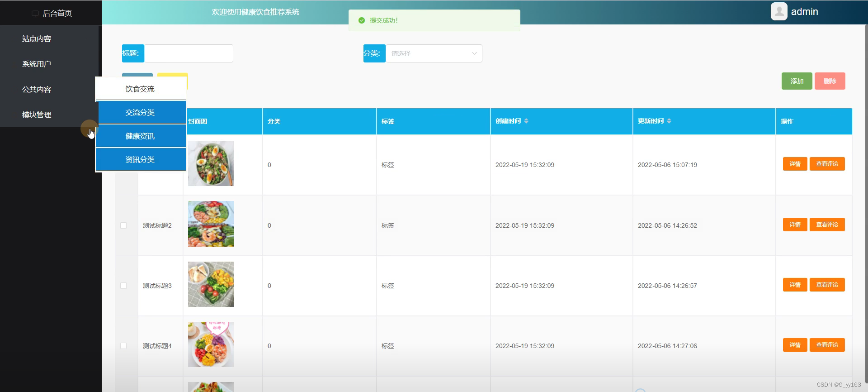Viewport: 868px width, 392px height.
Task: Tick checkbox for 测试标题2 row
Action: (123, 225)
